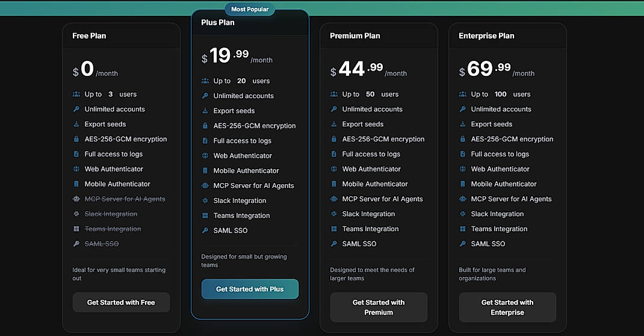Click the $44.99 /month price
Image resolution: width=644 pixels, height=336 pixels.
coord(368,69)
